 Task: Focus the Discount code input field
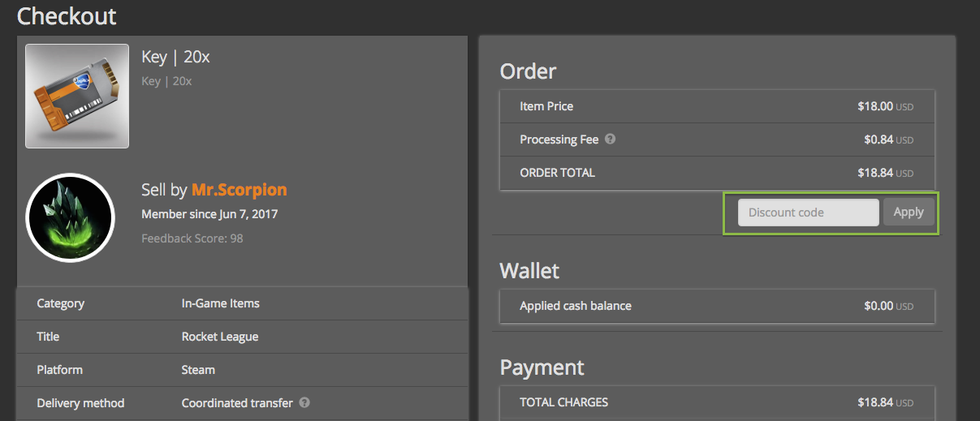tap(808, 213)
